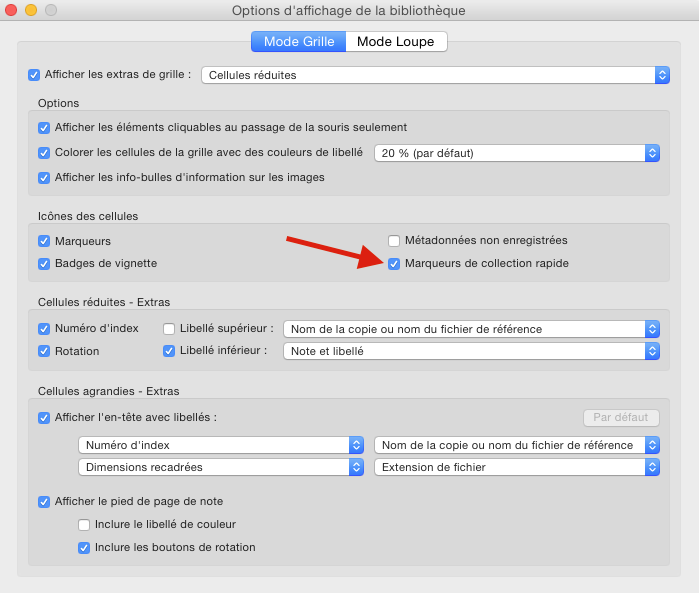Open the Cellules réduites dropdown

435,75
